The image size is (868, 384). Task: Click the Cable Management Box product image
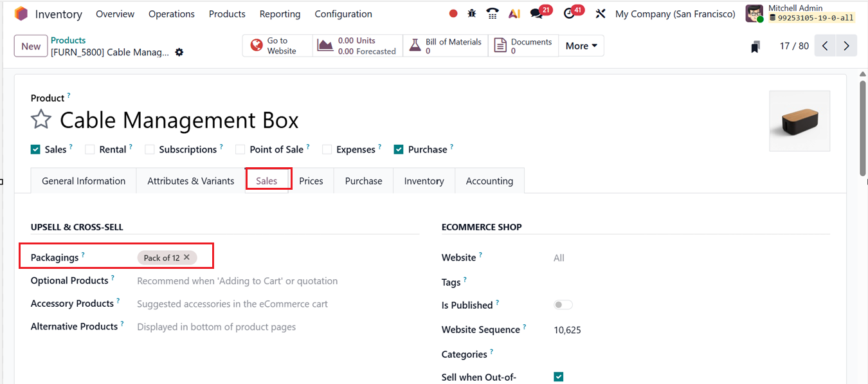pyautogui.click(x=799, y=121)
